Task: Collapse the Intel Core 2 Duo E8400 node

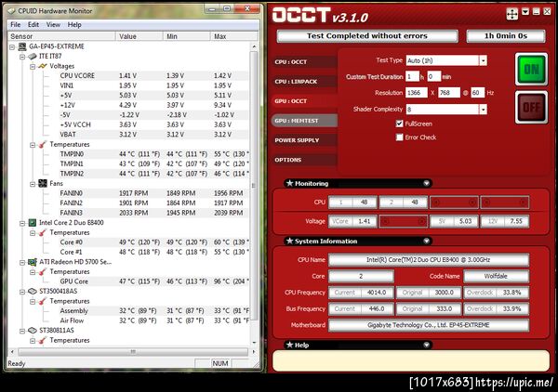Action: [x=22, y=223]
